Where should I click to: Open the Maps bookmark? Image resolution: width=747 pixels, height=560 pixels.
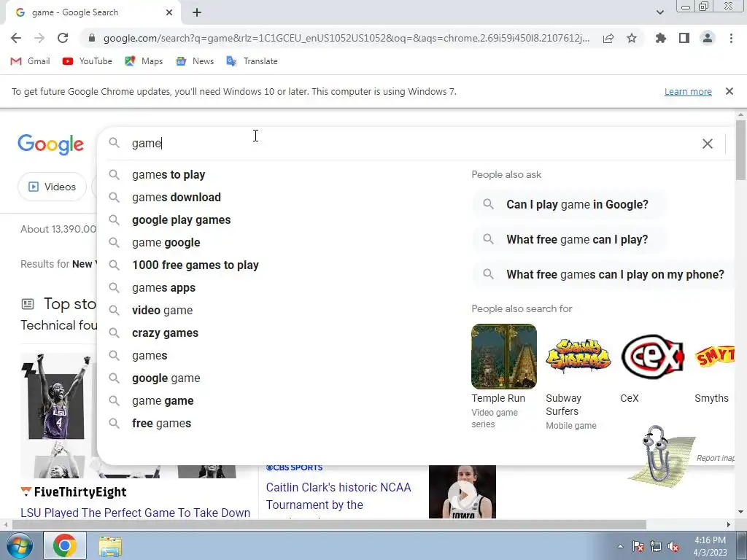144,61
